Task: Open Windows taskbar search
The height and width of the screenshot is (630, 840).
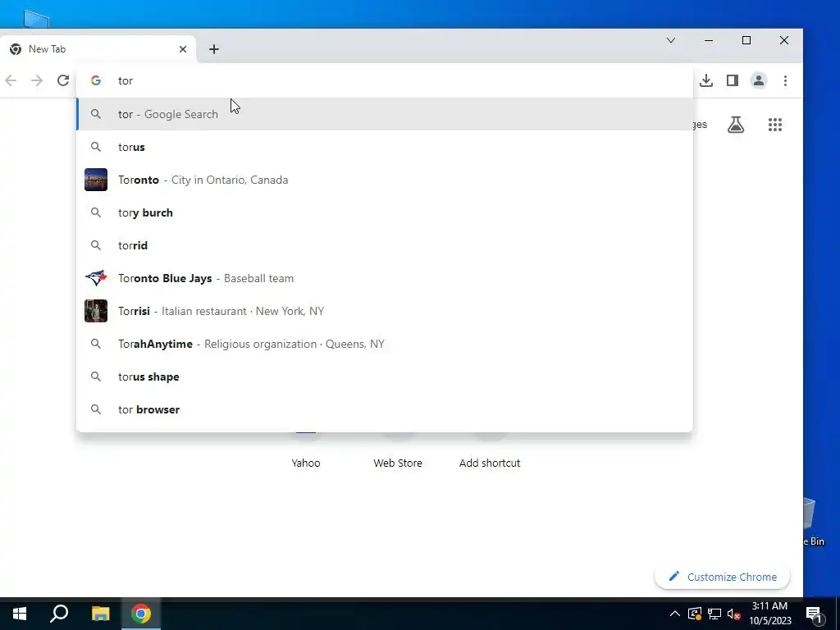Action: [59, 614]
